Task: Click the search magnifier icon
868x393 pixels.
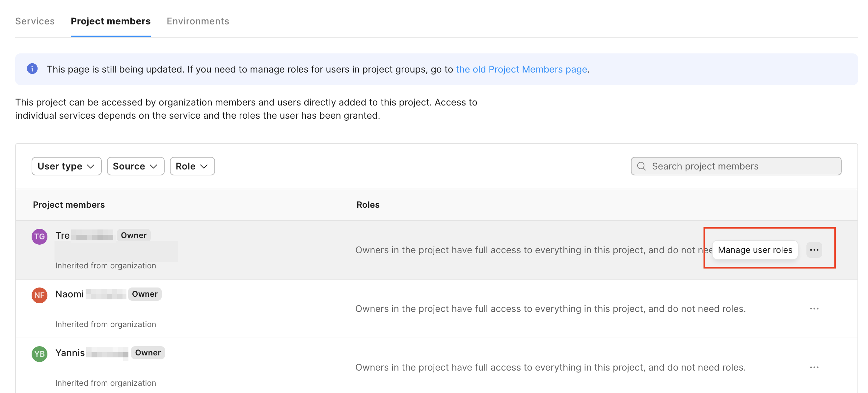Action: [x=641, y=166]
